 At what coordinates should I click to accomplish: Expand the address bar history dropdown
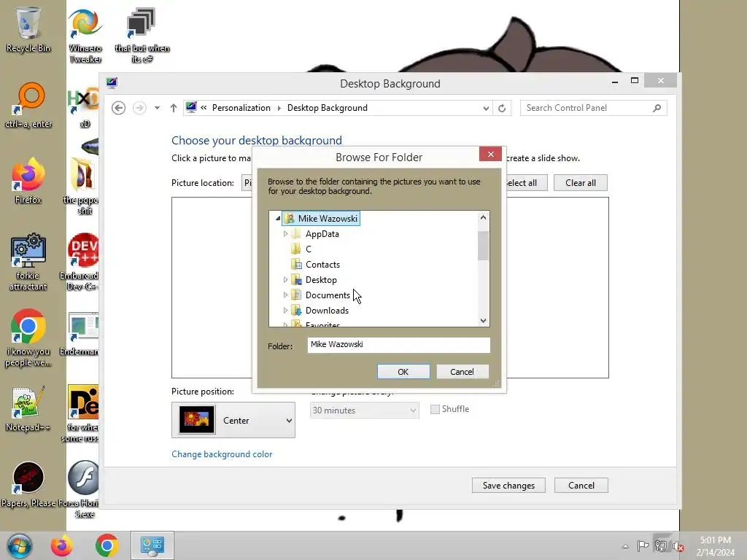click(x=485, y=108)
